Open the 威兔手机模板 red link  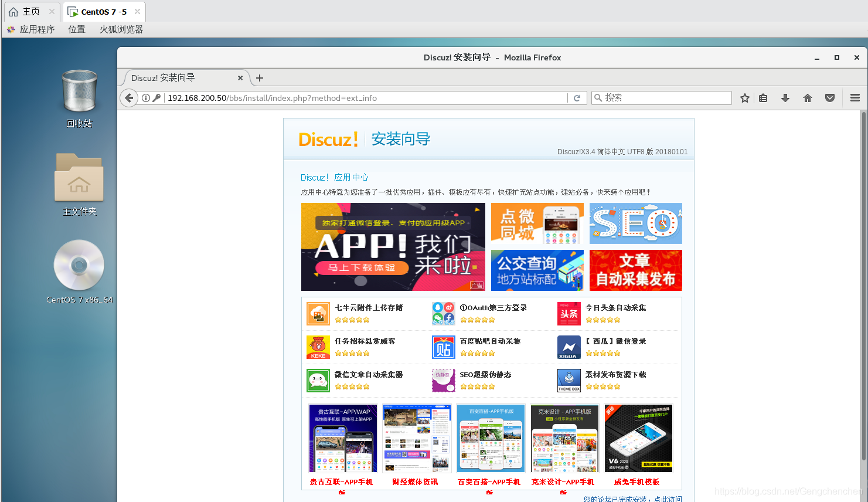636,482
